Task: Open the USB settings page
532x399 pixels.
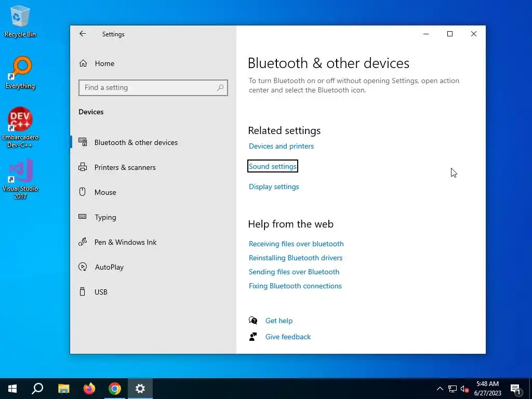Action: pos(153,292)
